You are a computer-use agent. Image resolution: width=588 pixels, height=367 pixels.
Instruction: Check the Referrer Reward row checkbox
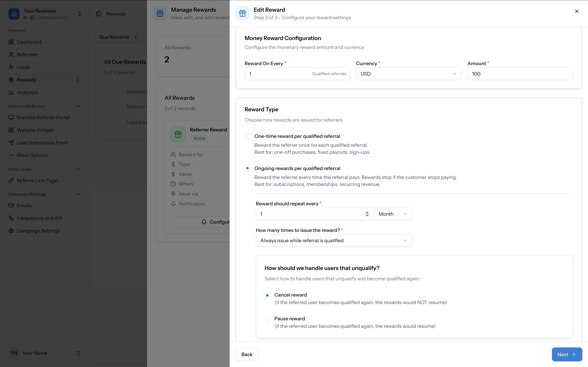coord(113,106)
